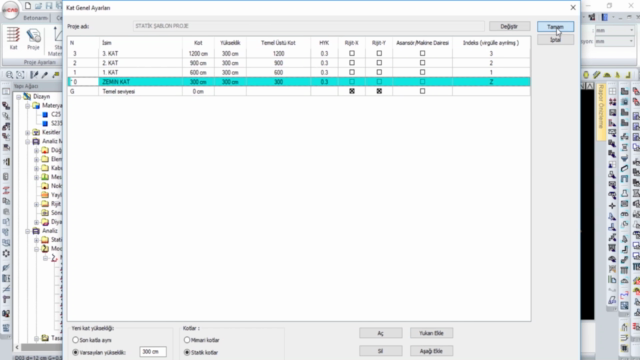Click the blue S235 material icon

point(45,123)
